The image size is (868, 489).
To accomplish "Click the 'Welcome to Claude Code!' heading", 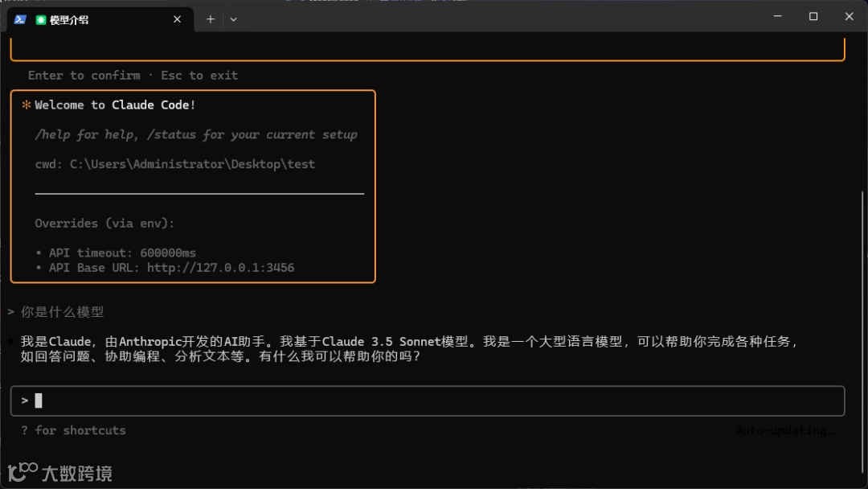I will [115, 105].
